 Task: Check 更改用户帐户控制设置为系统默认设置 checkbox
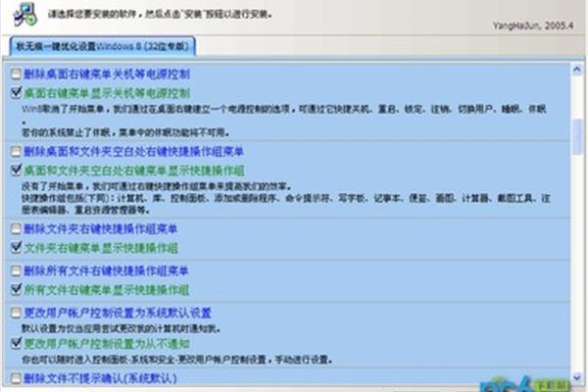pos(16,313)
